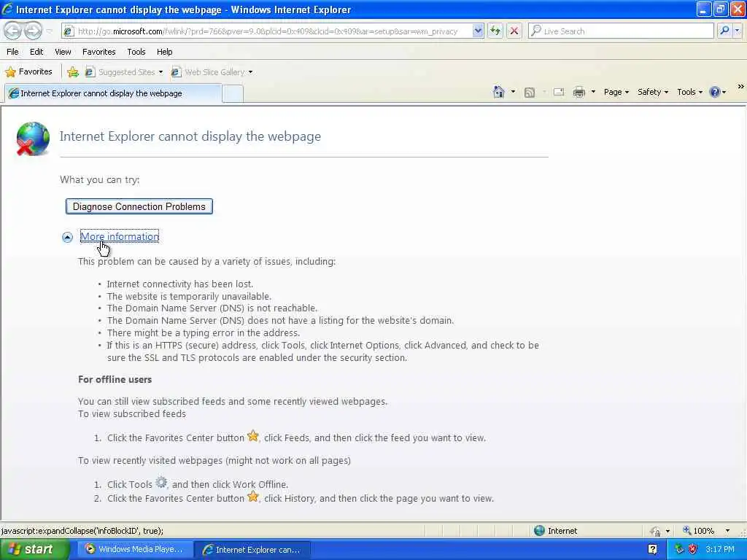Open the Favorites Center star button

(x=28, y=72)
